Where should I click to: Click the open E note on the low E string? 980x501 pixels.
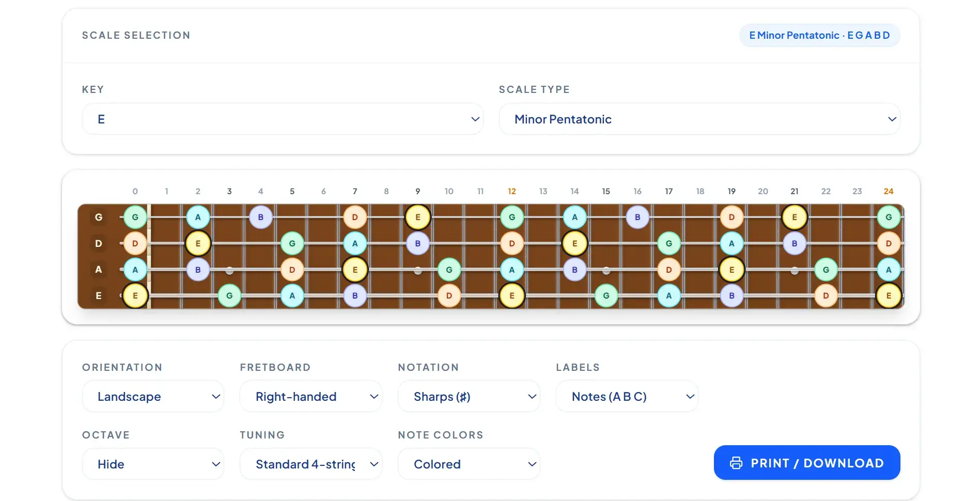coord(135,296)
